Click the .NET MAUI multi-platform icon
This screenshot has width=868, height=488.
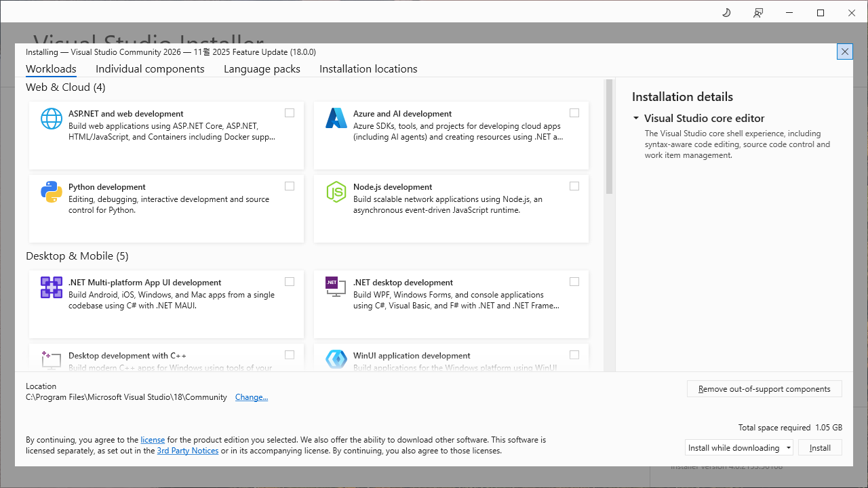point(52,287)
